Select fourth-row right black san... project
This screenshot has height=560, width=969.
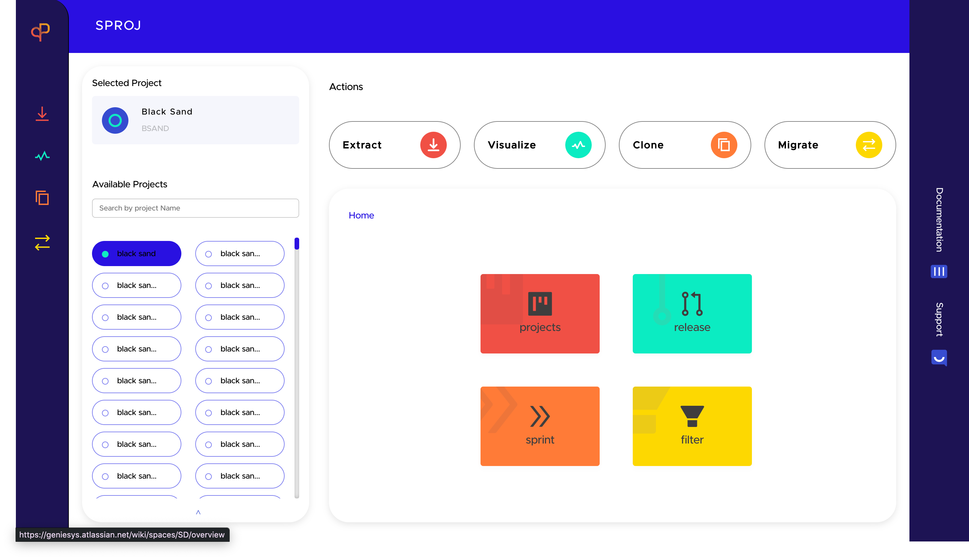pyautogui.click(x=240, y=349)
